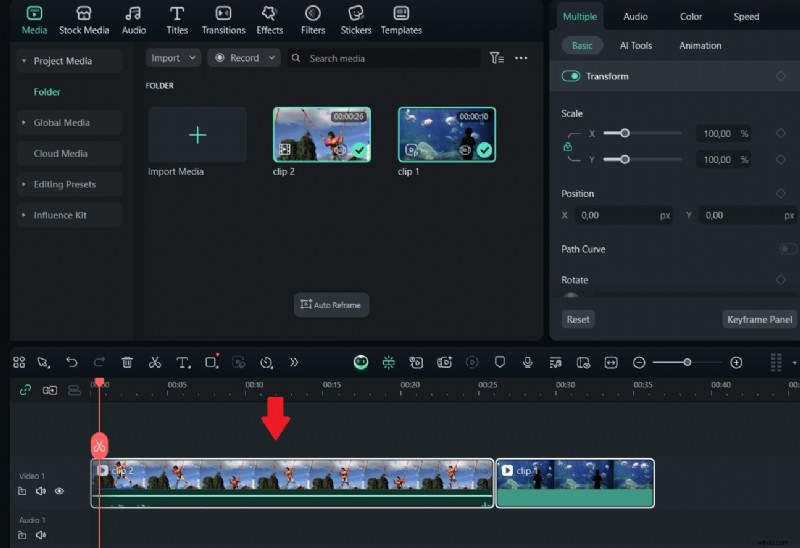Screen dimensions: 800x548
Task: Adjust the Scale X slider
Action: [624, 133]
